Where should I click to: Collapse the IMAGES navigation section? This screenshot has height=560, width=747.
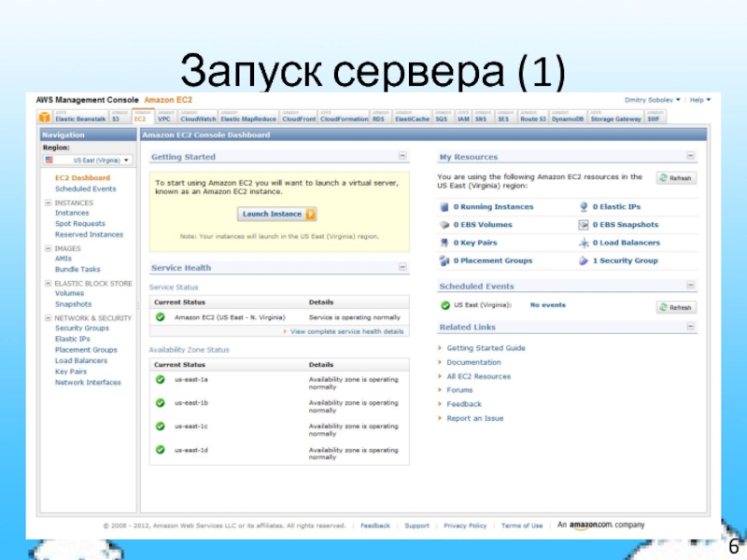tap(49, 248)
